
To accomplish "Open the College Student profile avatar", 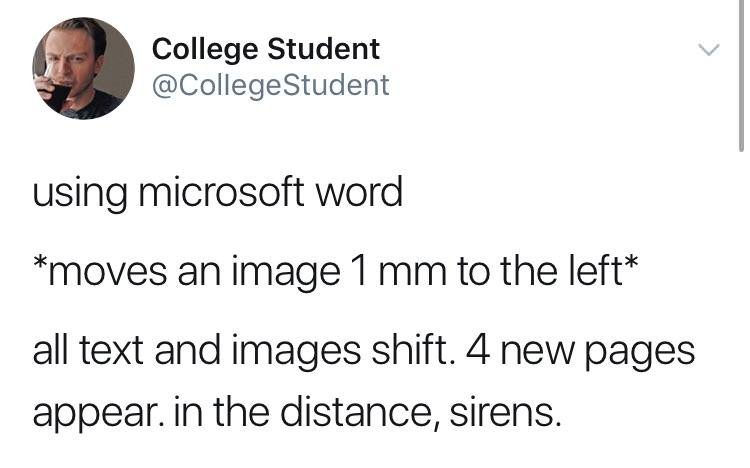I will (x=84, y=69).
